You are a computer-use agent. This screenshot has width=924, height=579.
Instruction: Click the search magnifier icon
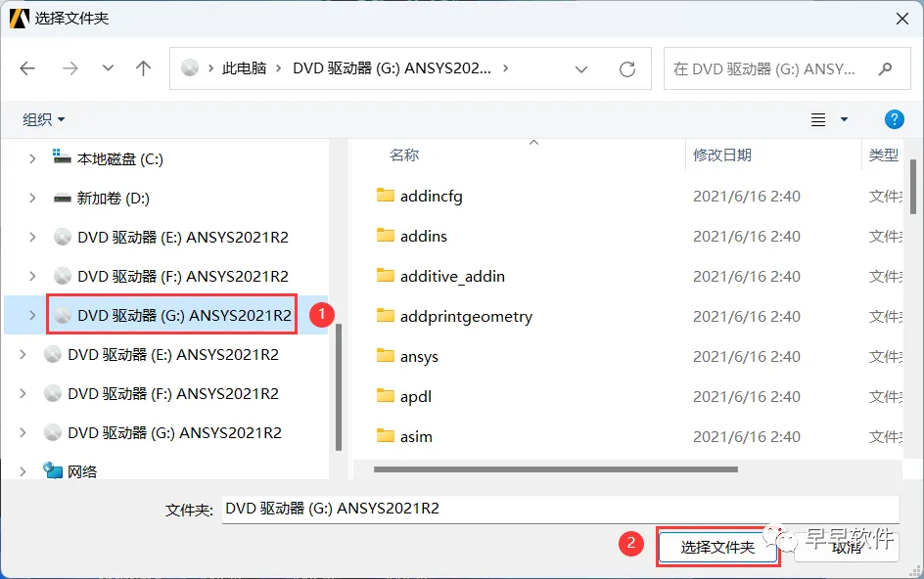[x=885, y=68]
